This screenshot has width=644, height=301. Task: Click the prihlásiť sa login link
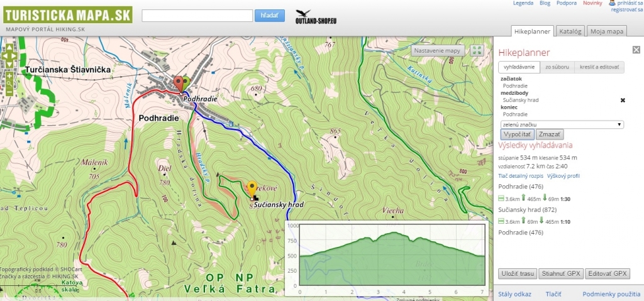(x=630, y=3)
